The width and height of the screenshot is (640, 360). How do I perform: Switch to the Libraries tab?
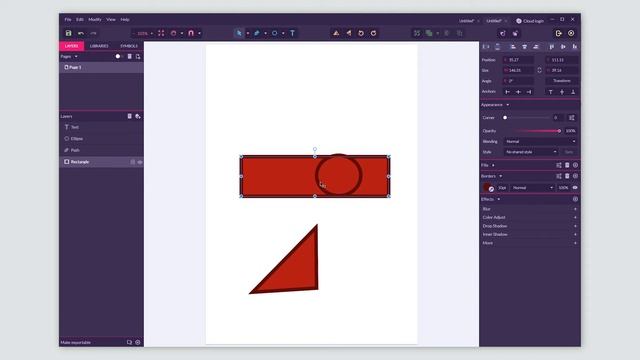click(99, 46)
